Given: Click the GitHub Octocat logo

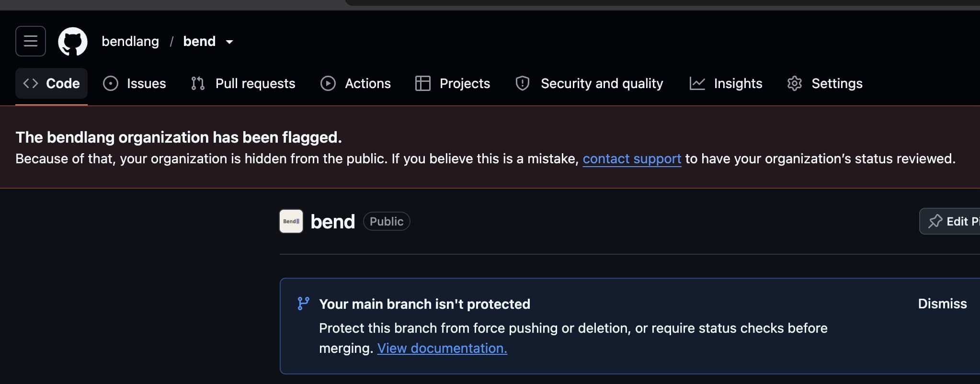Looking at the screenshot, I should click(x=73, y=41).
